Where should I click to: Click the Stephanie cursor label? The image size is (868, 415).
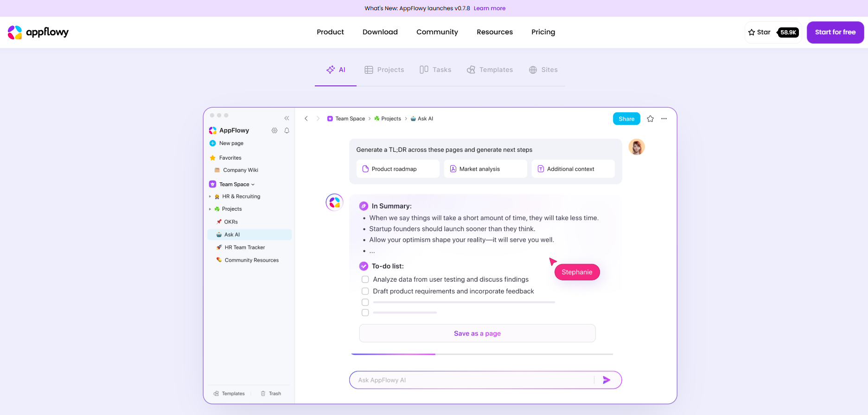[x=577, y=272]
